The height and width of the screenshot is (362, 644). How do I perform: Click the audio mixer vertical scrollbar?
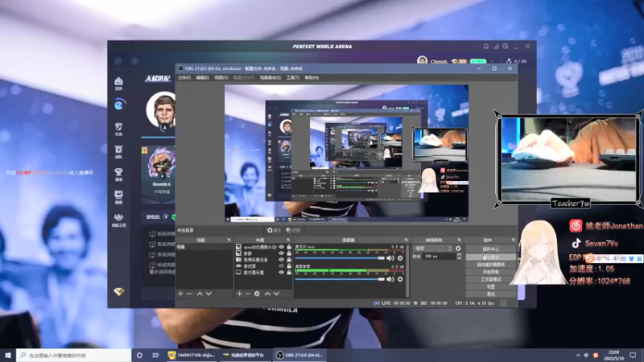407,271
